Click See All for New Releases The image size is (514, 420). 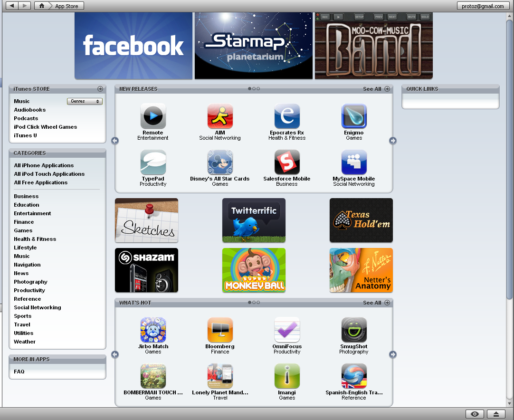[x=376, y=89]
